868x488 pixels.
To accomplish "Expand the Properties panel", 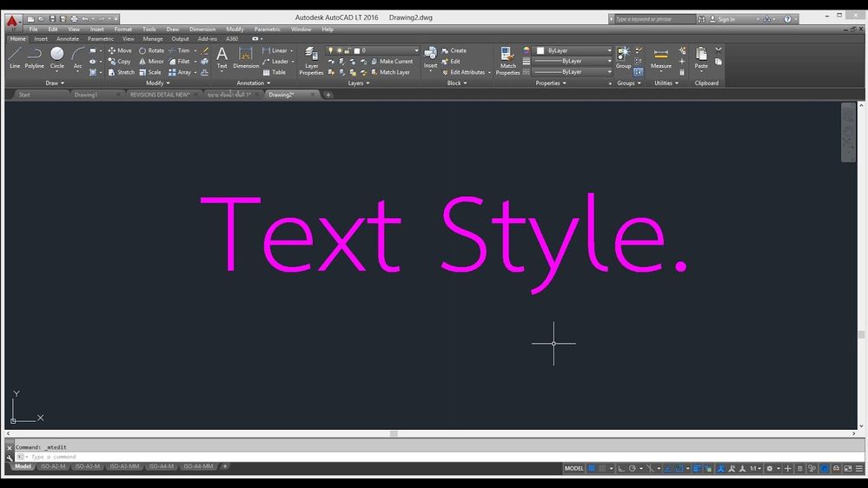I will (551, 83).
